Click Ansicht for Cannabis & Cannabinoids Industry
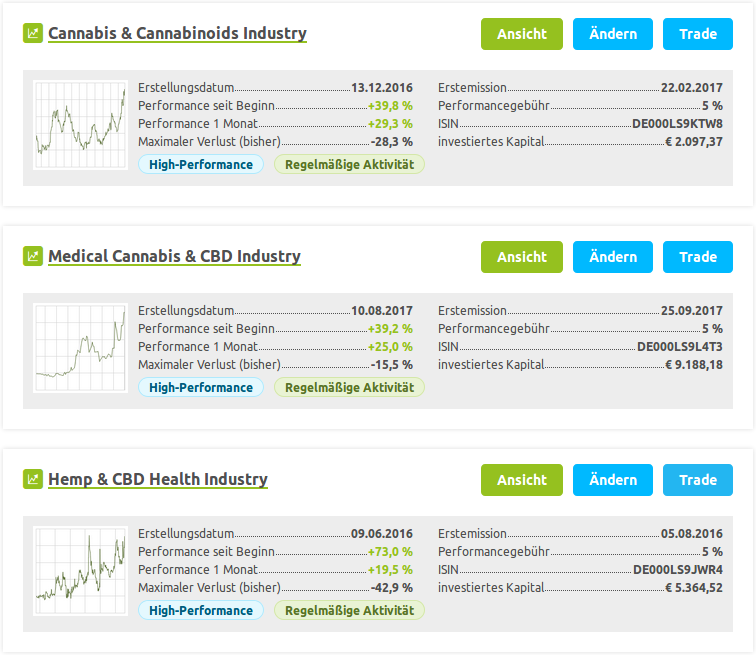This screenshot has width=756, height=655. pos(522,34)
